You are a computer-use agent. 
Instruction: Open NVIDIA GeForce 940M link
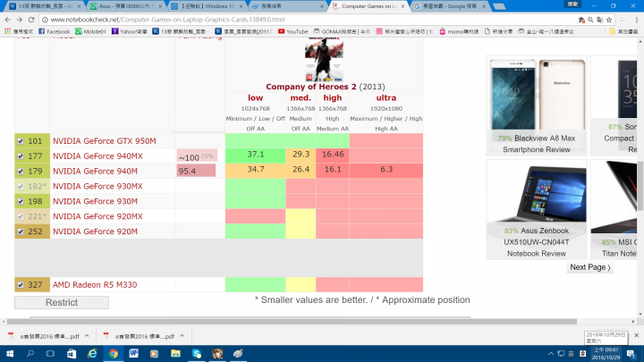[95, 172]
